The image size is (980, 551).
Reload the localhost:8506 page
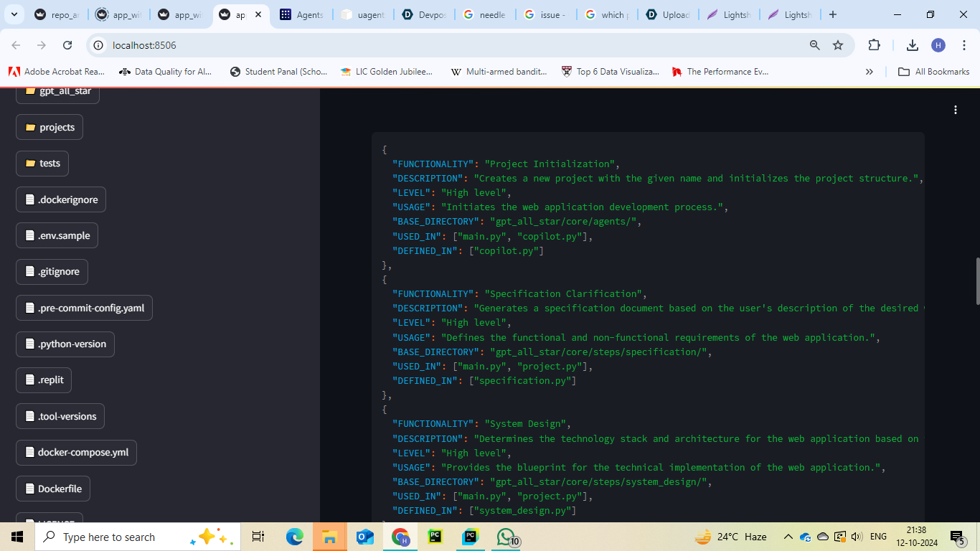click(x=67, y=45)
